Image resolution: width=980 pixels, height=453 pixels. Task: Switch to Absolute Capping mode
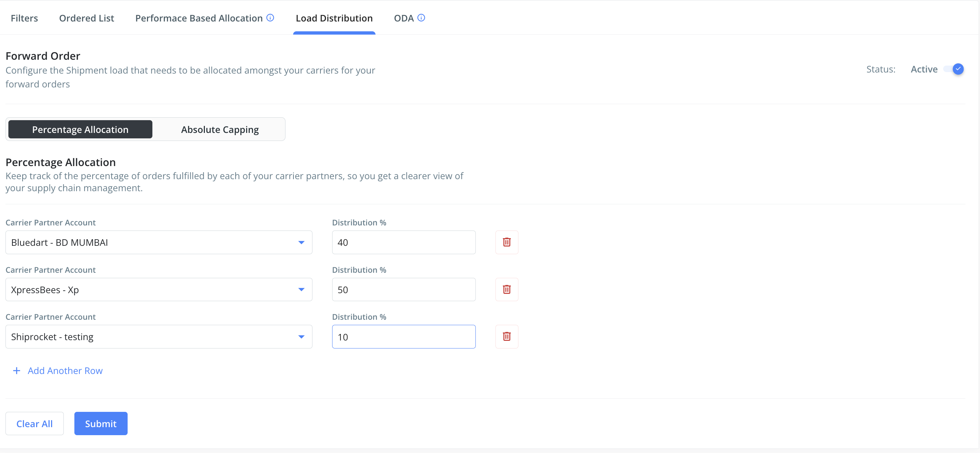coord(219,129)
